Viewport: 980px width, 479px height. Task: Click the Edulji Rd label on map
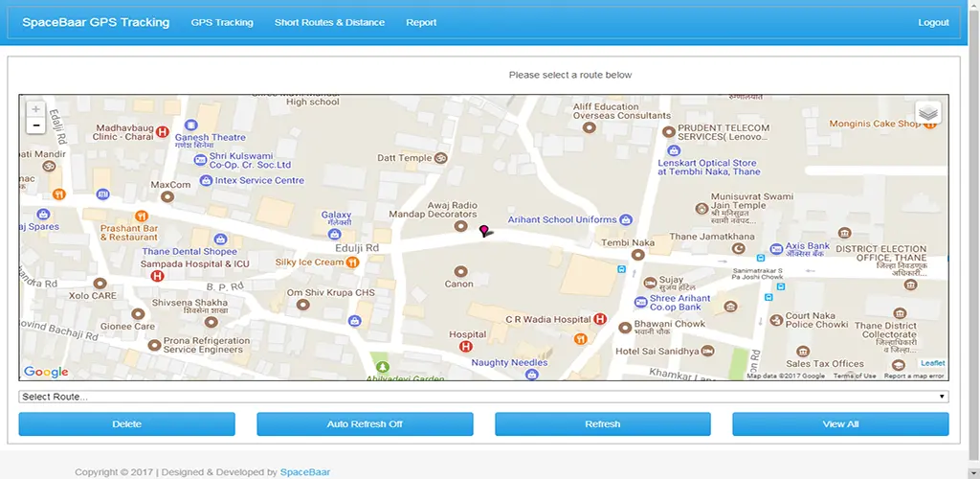click(357, 248)
